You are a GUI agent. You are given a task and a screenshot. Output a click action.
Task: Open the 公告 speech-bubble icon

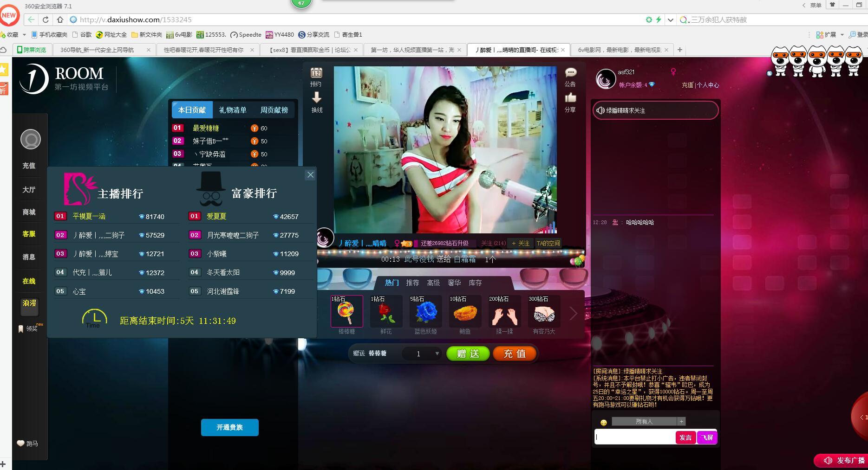[x=570, y=72]
